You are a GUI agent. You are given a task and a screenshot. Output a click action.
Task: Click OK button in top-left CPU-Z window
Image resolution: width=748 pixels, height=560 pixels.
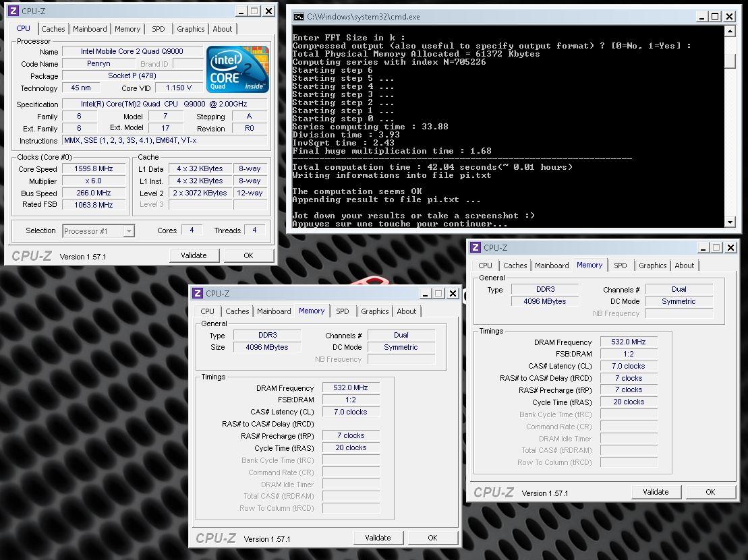248,255
